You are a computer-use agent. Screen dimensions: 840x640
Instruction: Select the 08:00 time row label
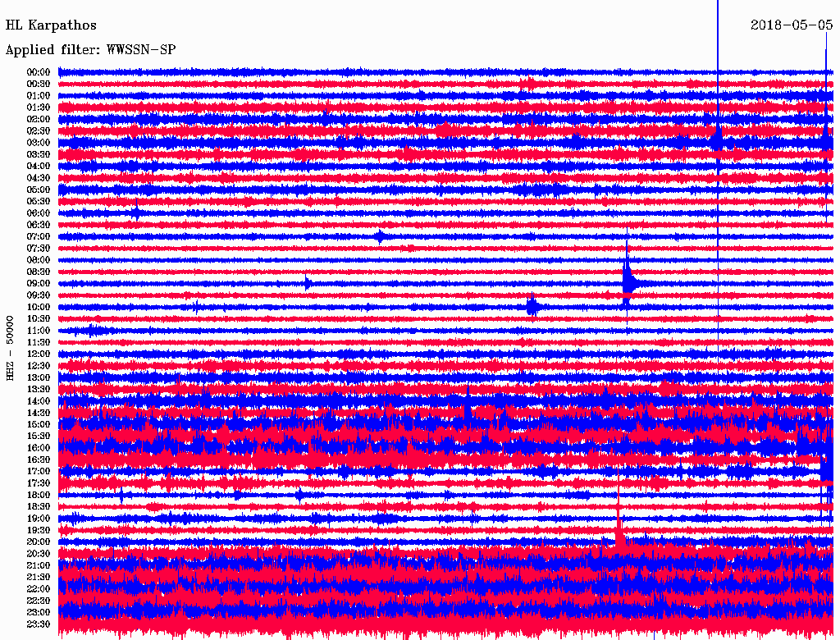pyautogui.click(x=39, y=260)
